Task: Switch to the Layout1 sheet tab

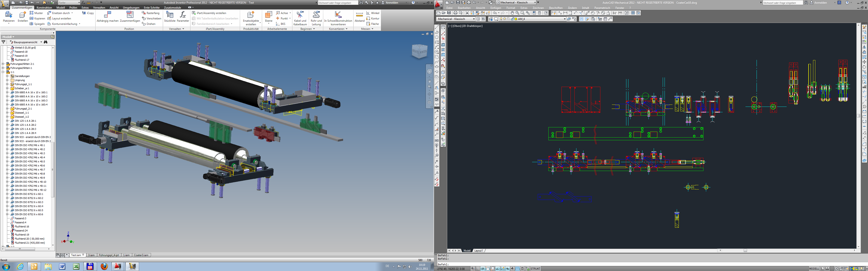Action: (x=479, y=250)
